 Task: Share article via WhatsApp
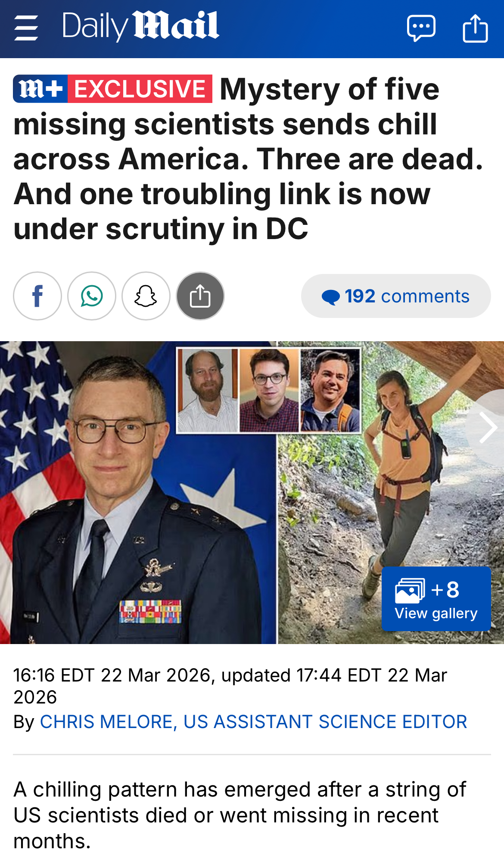(92, 296)
